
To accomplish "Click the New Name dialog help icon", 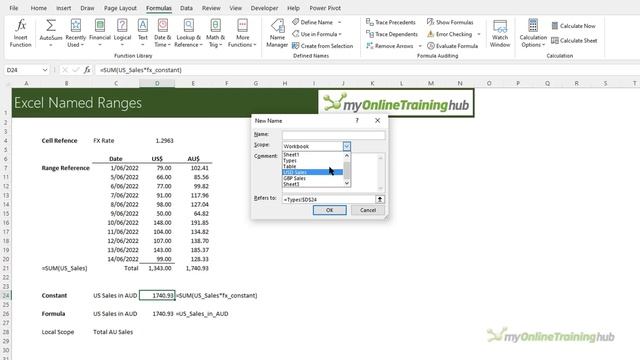I will click(x=357, y=120).
